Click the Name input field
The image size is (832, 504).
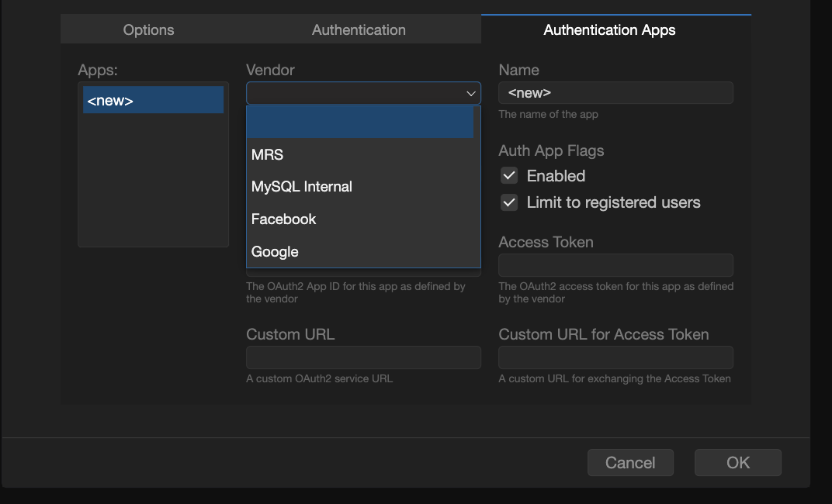(x=615, y=93)
